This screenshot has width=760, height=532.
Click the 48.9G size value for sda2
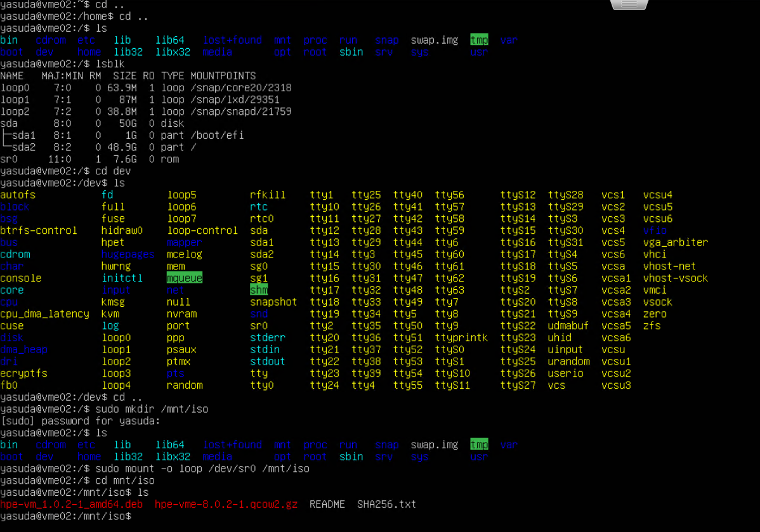tap(122, 147)
